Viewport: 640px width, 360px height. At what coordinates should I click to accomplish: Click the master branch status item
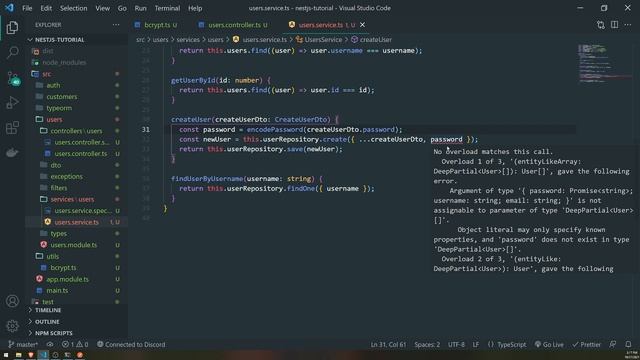coord(23,344)
